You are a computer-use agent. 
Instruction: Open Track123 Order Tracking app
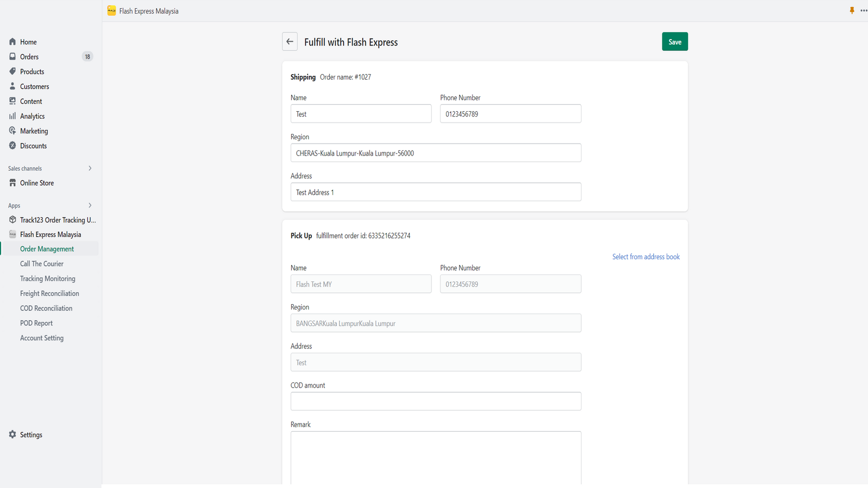(58, 220)
